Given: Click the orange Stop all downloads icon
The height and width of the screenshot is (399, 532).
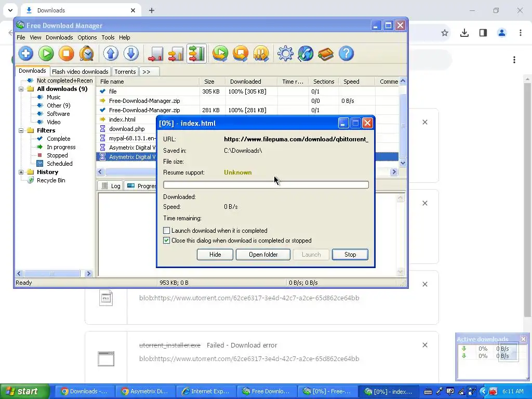Looking at the screenshot, I should coord(241,54).
